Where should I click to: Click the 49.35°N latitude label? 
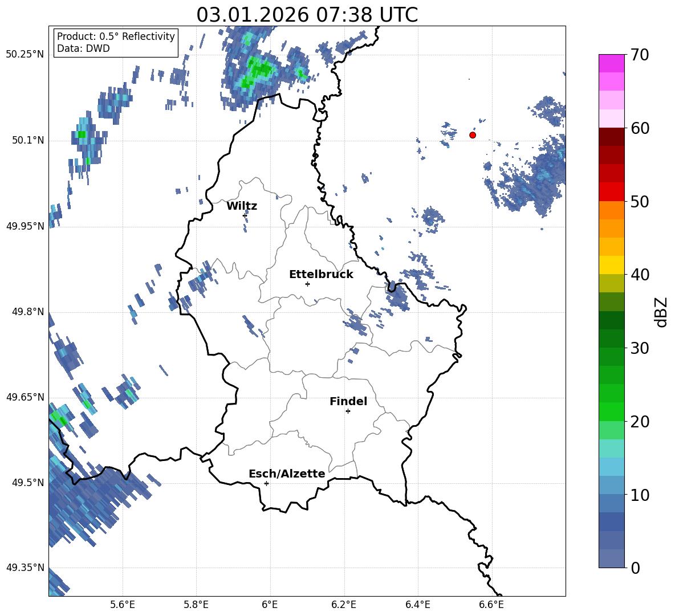click(x=25, y=568)
